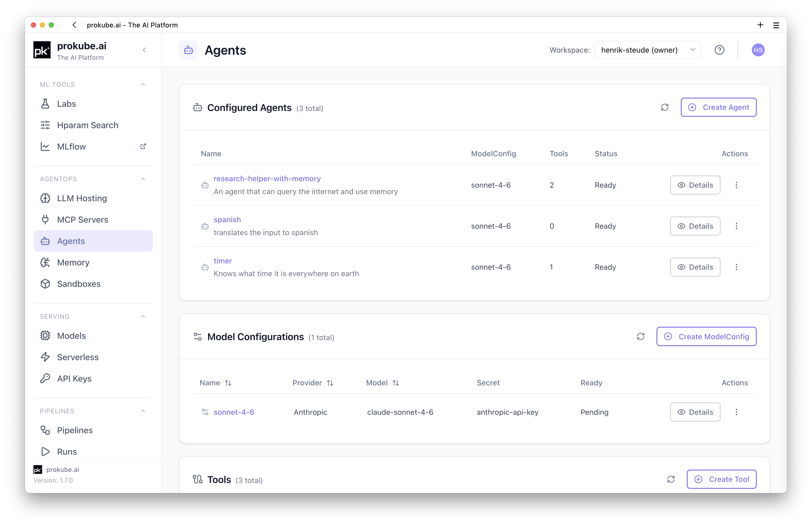The height and width of the screenshot is (526, 812).
Task: Open Serverless in the sidebar
Action: [93, 357]
